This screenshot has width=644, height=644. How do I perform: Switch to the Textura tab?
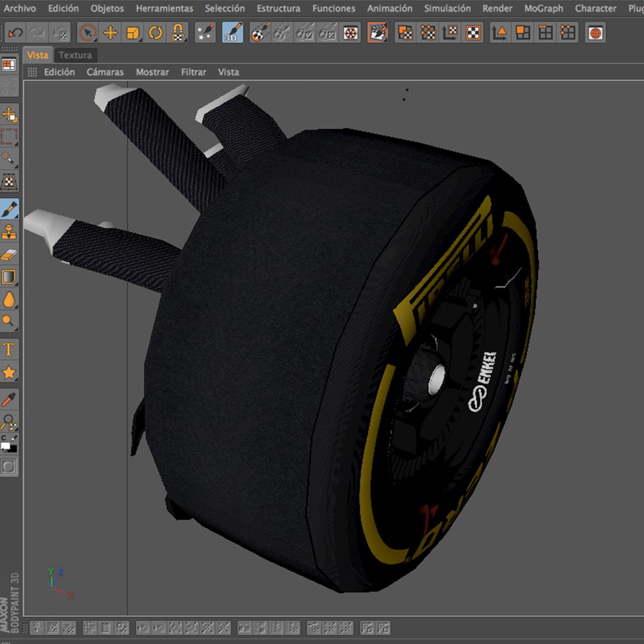(75, 55)
